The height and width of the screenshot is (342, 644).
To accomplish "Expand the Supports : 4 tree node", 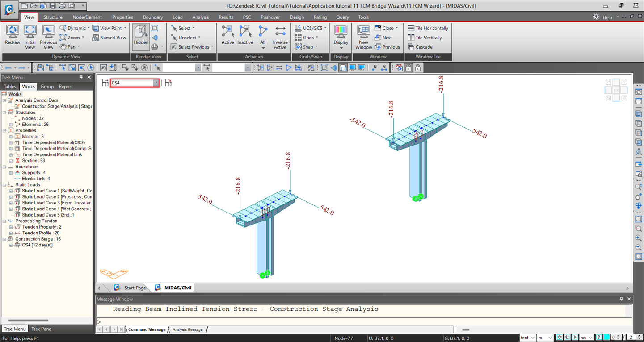I will pyautogui.click(x=11, y=173).
